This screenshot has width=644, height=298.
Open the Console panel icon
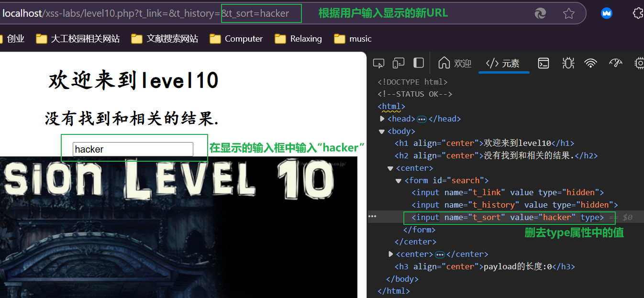544,63
